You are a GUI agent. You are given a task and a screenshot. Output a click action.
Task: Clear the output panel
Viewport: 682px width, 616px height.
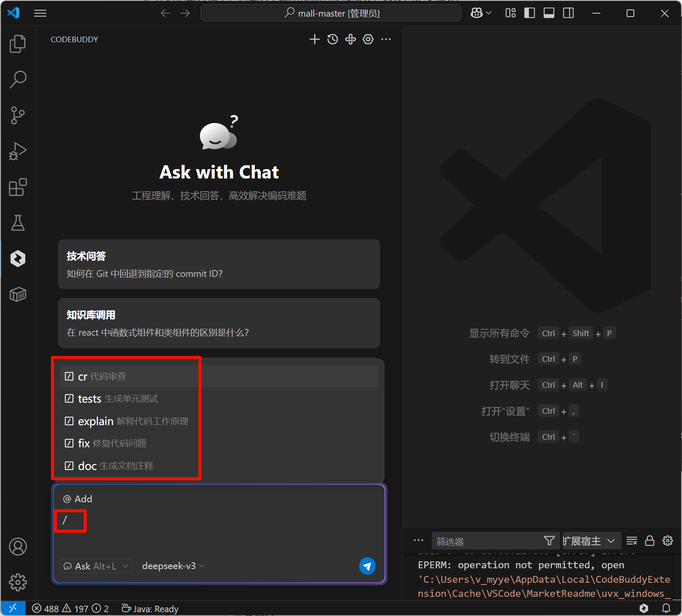(x=632, y=541)
